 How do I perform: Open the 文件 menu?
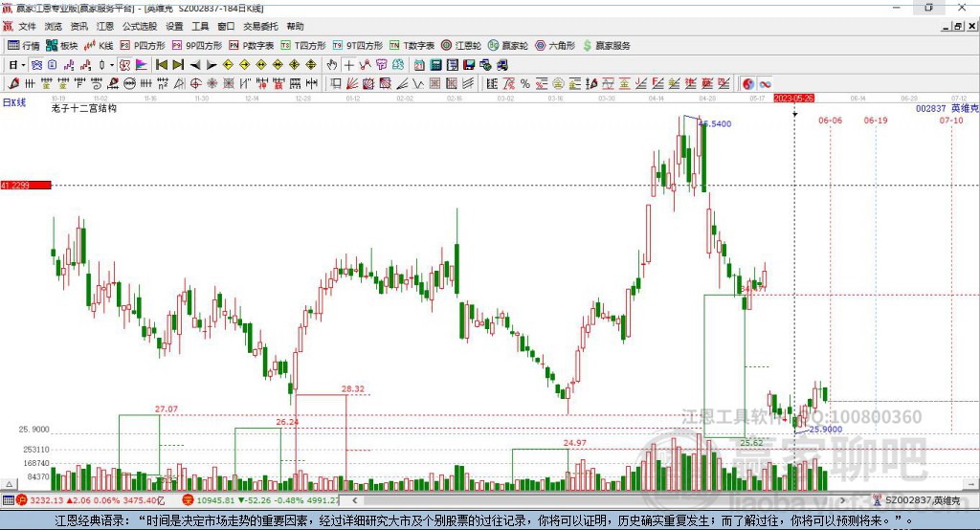click(27, 26)
